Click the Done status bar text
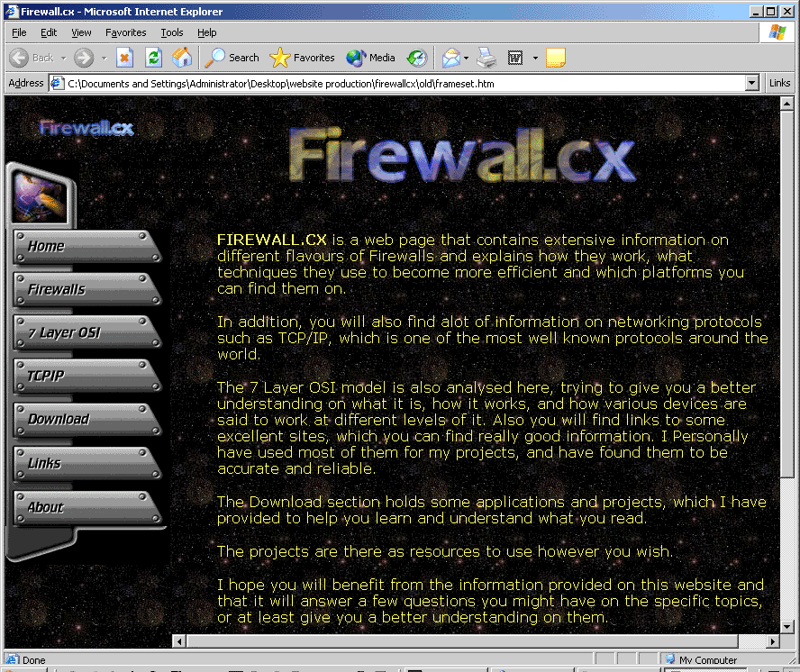This screenshot has height=672, width=800. 34,659
